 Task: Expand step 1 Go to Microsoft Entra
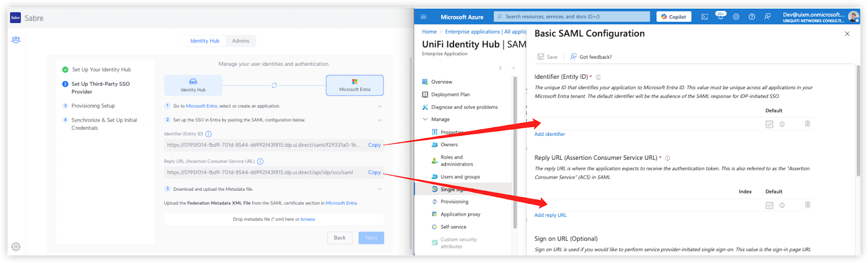click(379, 107)
